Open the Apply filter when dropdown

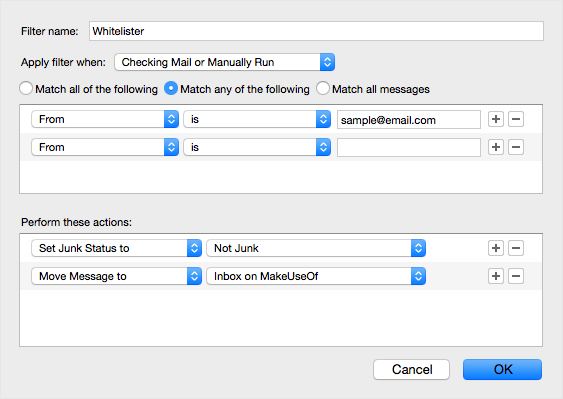[x=225, y=62]
